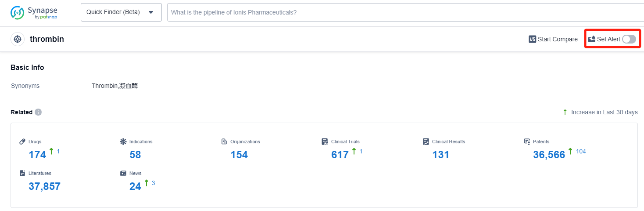The width and height of the screenshot is (644, 211).
Task: Click the Organizations building icon
Action: [x=224, y=142]
